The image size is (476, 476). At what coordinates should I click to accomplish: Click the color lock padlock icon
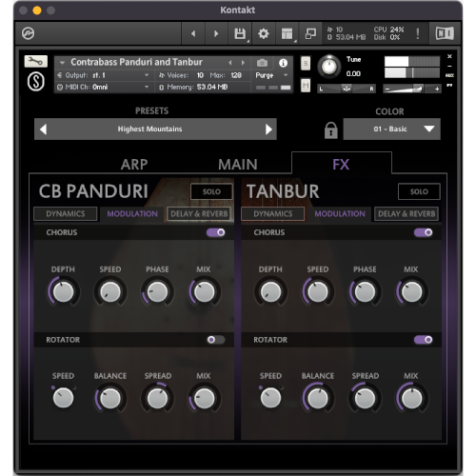(330, 130)
